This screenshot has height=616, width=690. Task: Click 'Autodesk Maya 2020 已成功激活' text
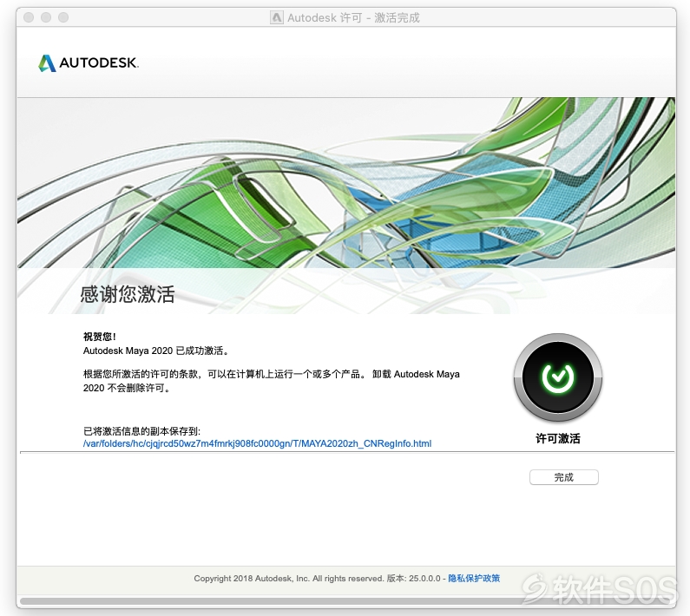click(x=155, y=351)
